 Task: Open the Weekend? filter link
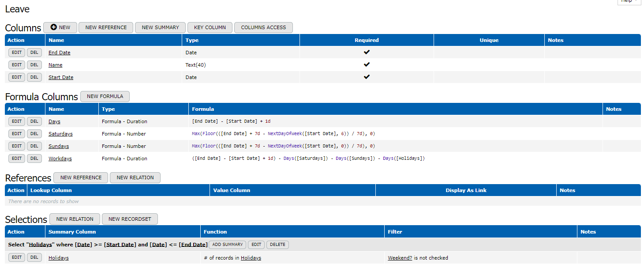coord(400,258)
